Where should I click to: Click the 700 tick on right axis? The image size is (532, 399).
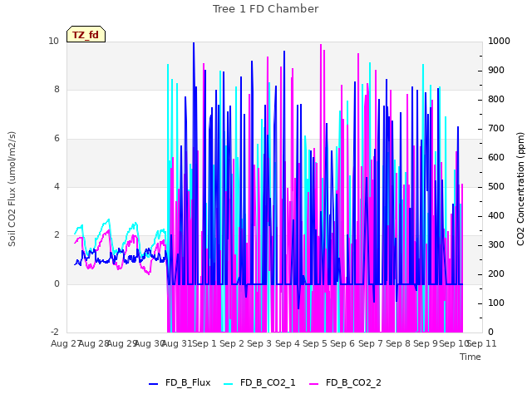pos(496,129)
